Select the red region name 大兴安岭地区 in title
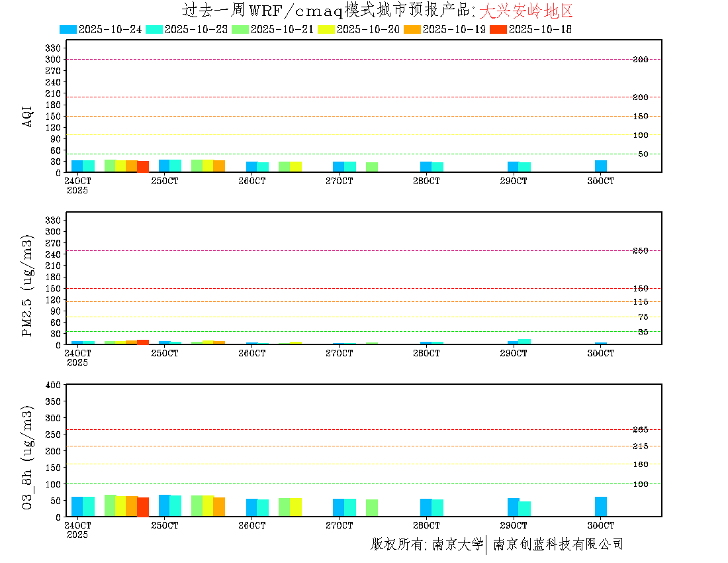 point(525,11)
